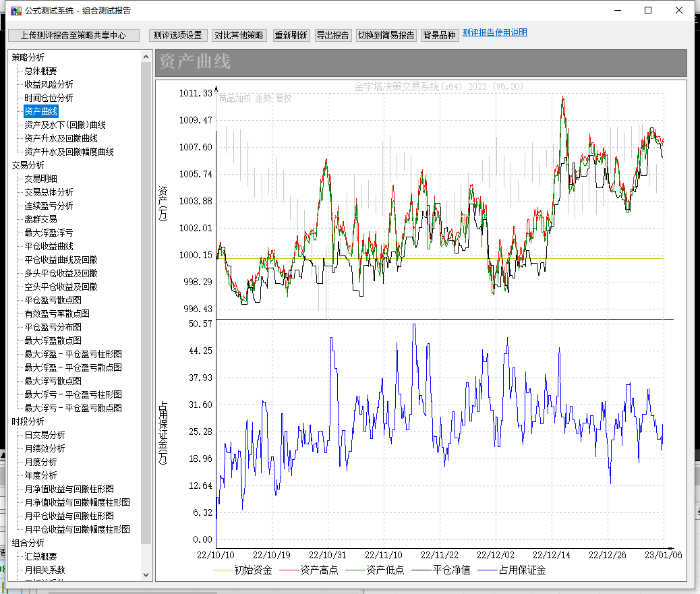
Task: Select 总体概要 in tree
Action: pyautogui.click(x=40, y=71)
